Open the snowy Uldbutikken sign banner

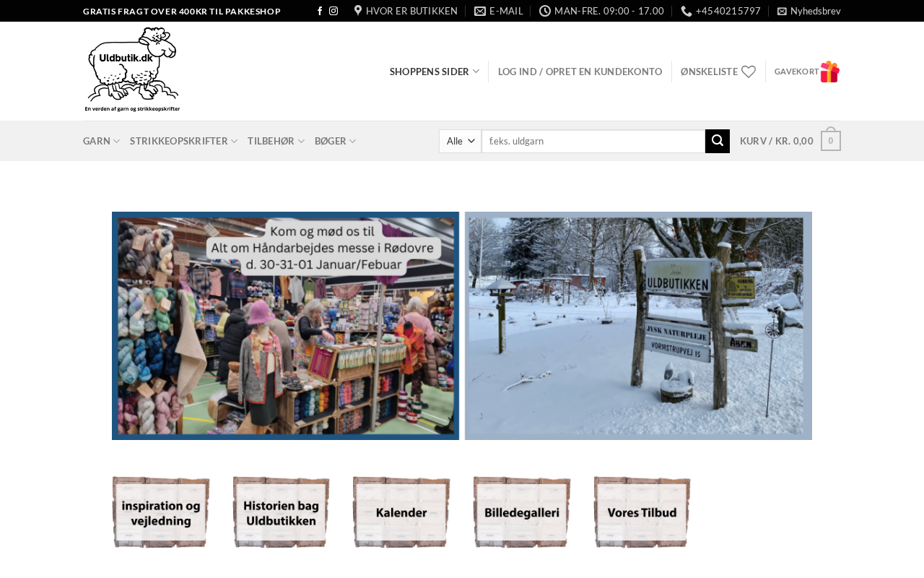click(x=638, y=326)
